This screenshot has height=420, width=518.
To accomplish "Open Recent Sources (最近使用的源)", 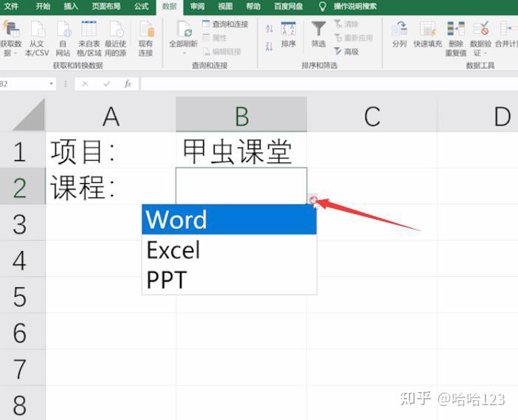I will click(x=115, y=38).
